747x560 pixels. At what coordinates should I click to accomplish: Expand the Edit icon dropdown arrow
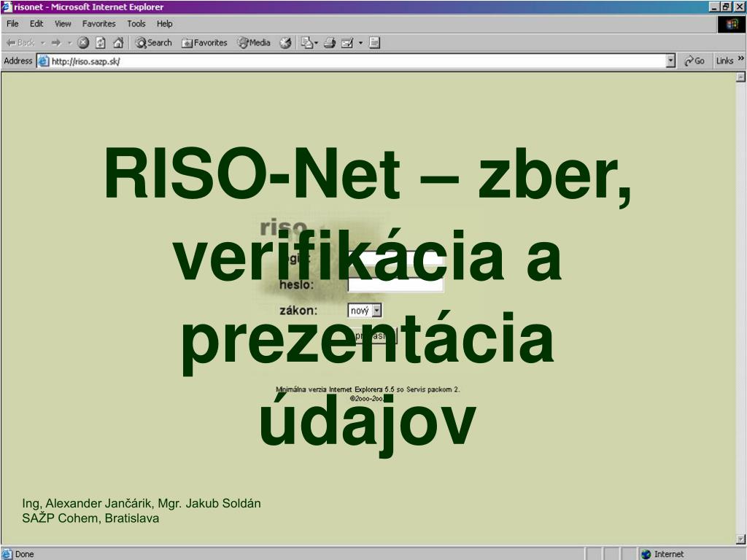coord(360,43)
